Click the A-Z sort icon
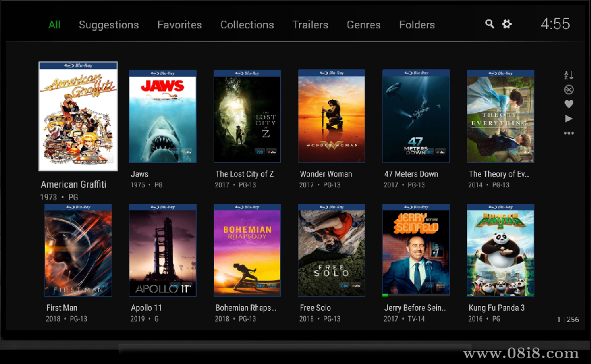591x364 pixels. [569, 76]
